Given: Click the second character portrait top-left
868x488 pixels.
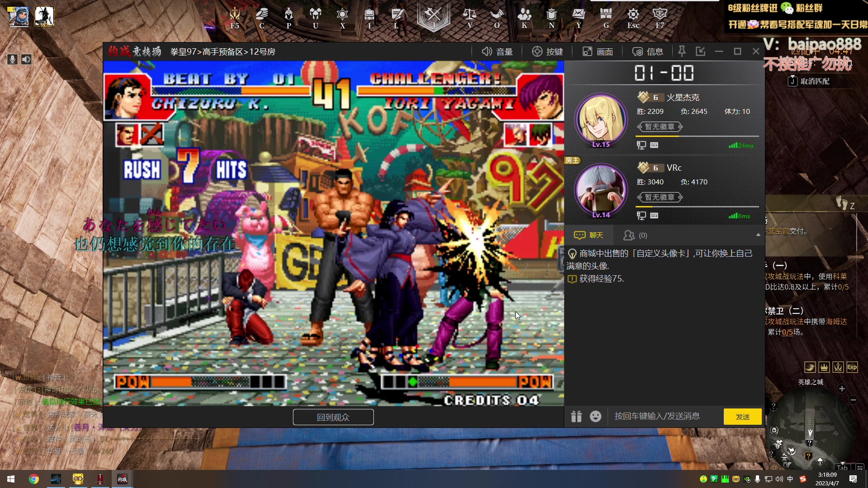Looking at the screenshot, I should pyautogui.click(x=44, y=16).
